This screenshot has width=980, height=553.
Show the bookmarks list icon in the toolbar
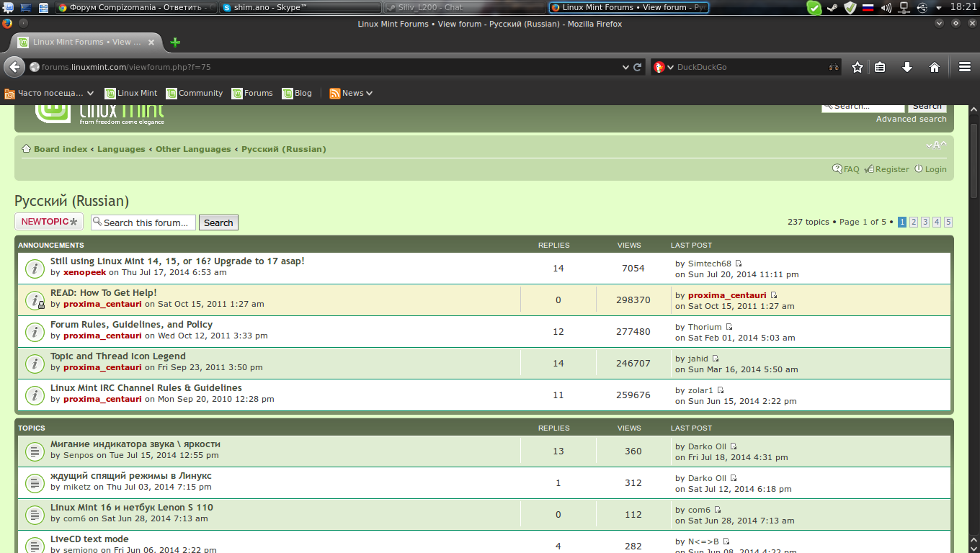pyautogui.click(x=880, y=67)
